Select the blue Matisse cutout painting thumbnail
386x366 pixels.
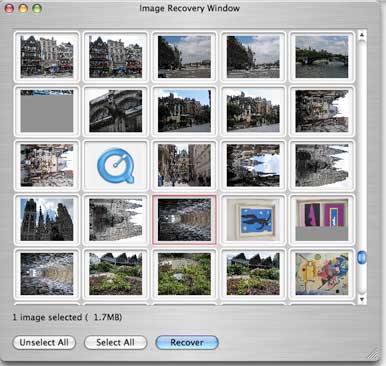point(253,220)
